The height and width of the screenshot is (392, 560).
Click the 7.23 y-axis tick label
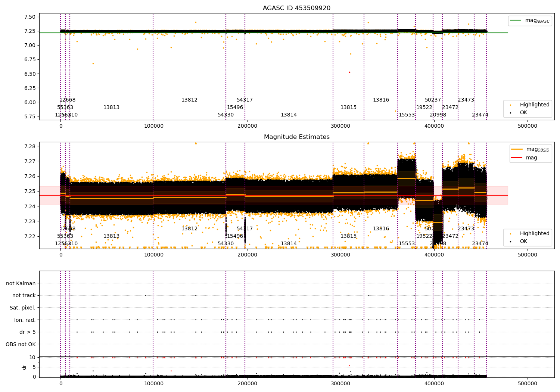tap(29, 221)
